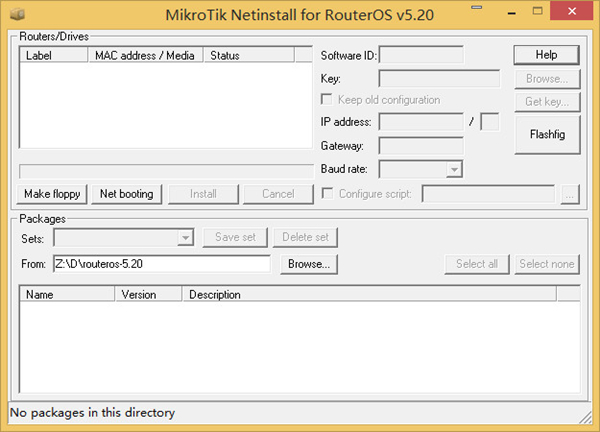
Task: Expand the Baud rate dropdown
Action: [x=454, y=170]
